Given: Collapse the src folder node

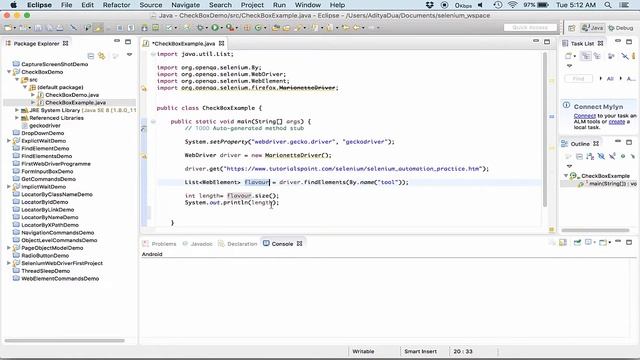Looking at the screenshot, I should (x=17, y=80).
